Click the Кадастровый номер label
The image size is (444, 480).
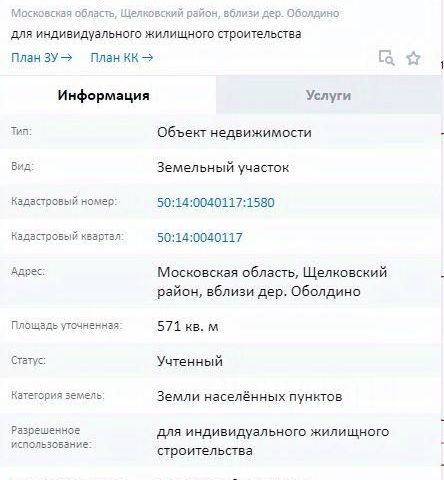click(x=64, y=201)
